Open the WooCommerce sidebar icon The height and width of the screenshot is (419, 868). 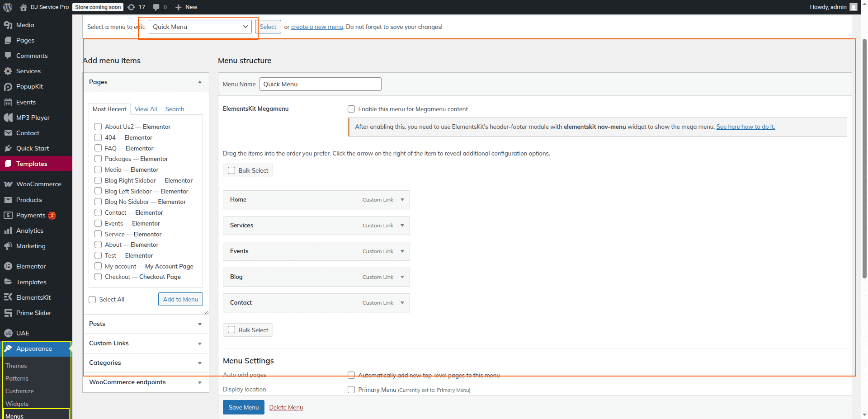[x=8, y=184]
